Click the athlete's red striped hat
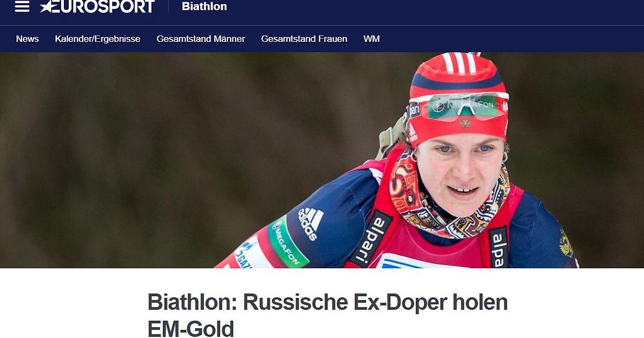This screenshot has width=644, height=338. coord(458,97)
